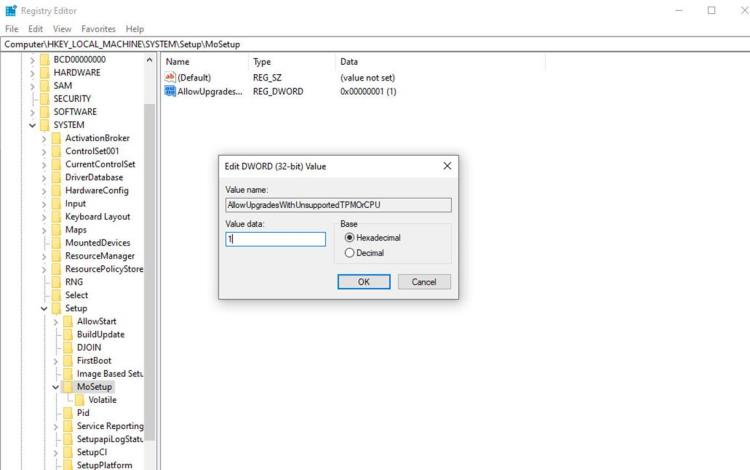The image size is (750, 470).
Task: Click the tree pane scroll-up arrow
Action: pyautogui.click(x=150, y=61)
